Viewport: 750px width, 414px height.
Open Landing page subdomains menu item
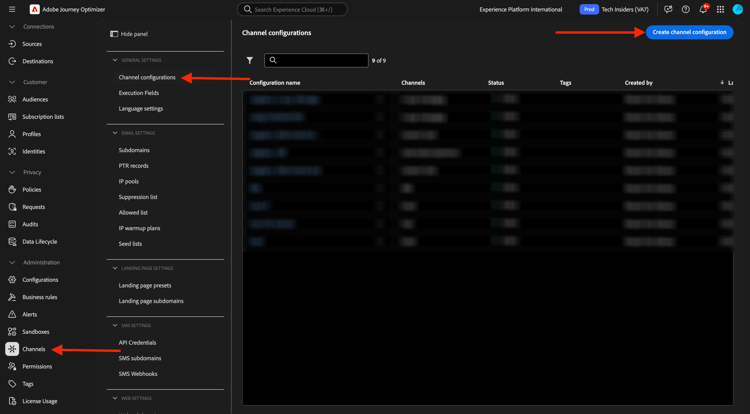(x=151, y=301)
